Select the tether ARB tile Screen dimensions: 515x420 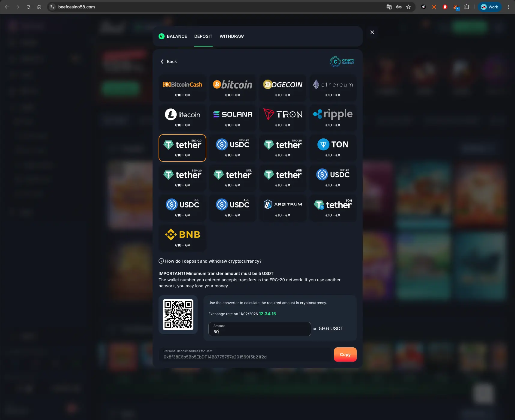(283, 178)
